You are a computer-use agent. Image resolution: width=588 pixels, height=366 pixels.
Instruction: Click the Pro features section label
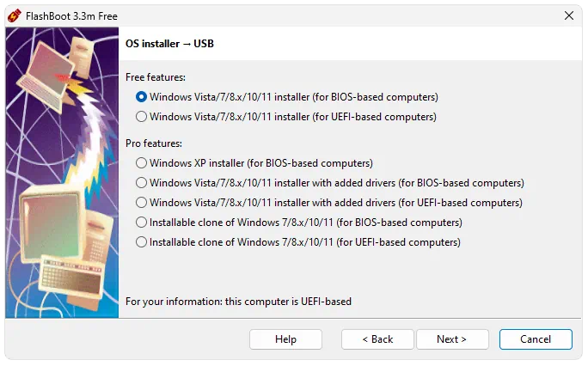point(154,143)
